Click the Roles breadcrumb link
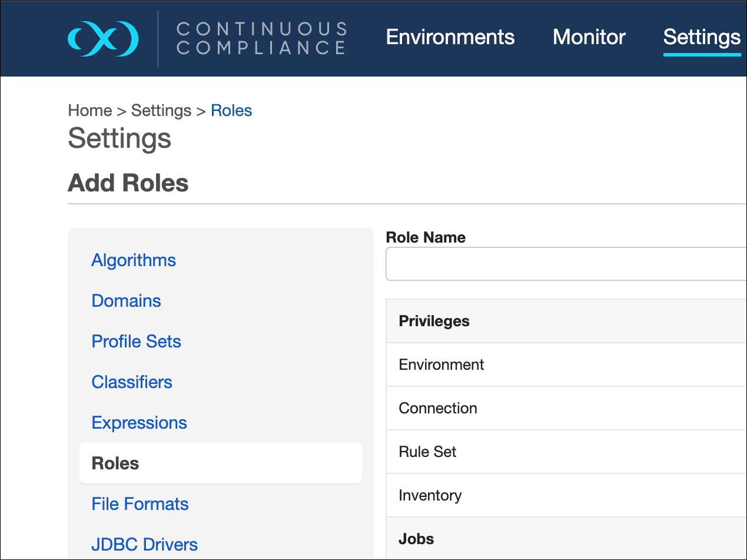 (231, 111)
